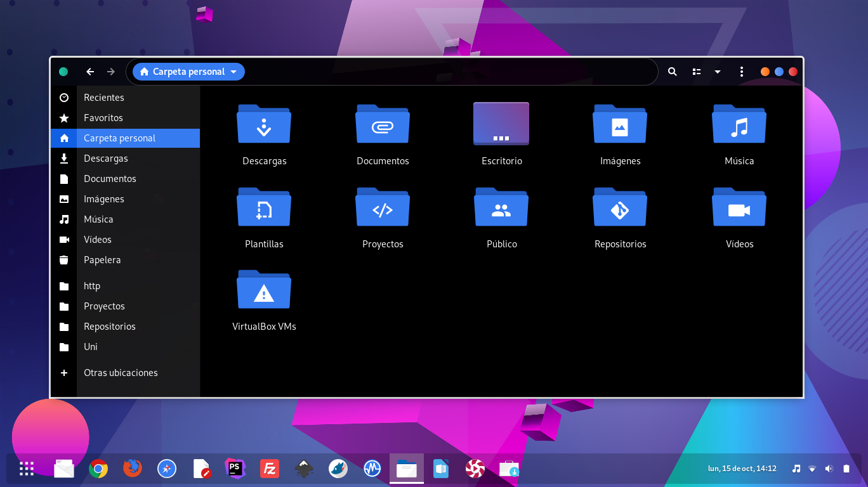Image resolution: width=868 pixels, height=487 pixels.
Task: Open the Uni bookmark in sidebar
Action: point(125,347)
